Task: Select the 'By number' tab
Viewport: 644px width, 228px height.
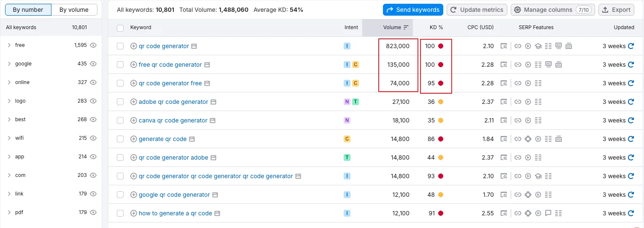Action: point(28,10)
